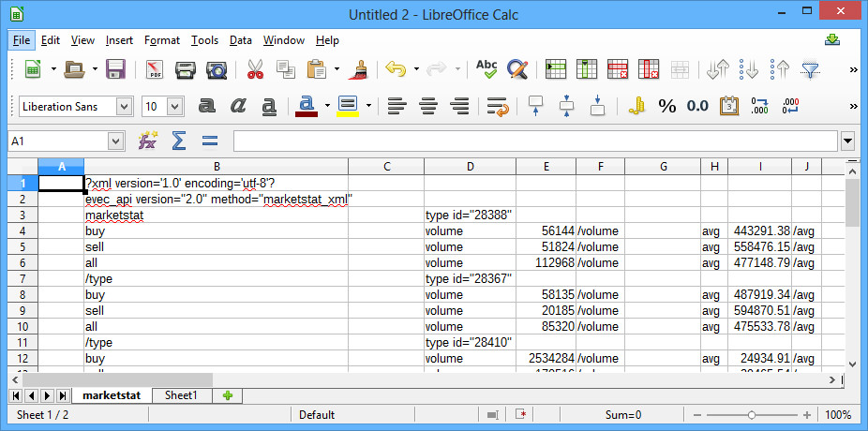Apply the font color swatch

307,106
